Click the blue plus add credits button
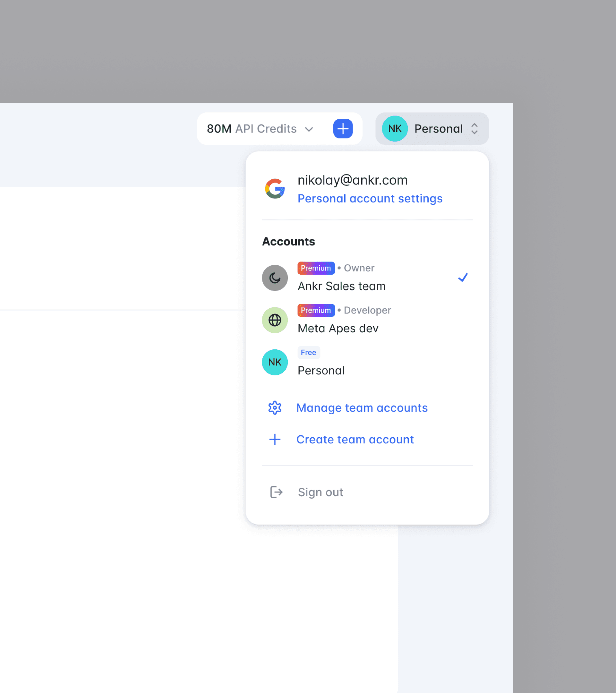This screenshot has width=616, height=693. click(x=343, y=129)
